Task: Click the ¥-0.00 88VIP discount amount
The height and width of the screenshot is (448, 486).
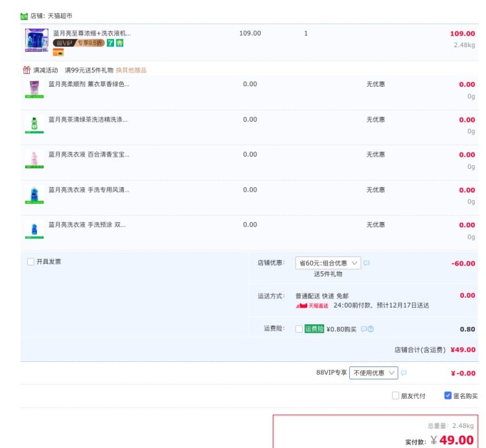Action: click(463, 374)
